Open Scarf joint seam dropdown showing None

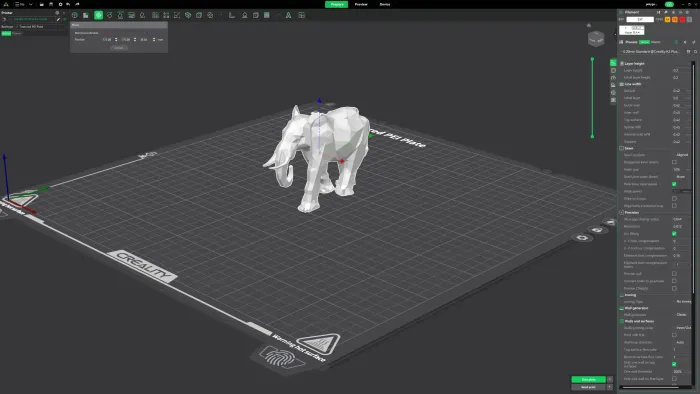[x=682, y=177]
